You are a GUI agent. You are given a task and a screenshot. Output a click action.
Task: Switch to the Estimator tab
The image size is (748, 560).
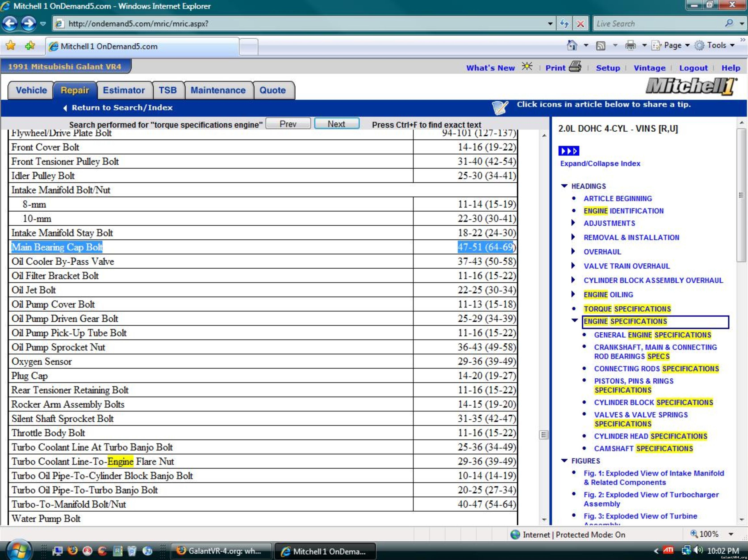(x=123, y=90)
